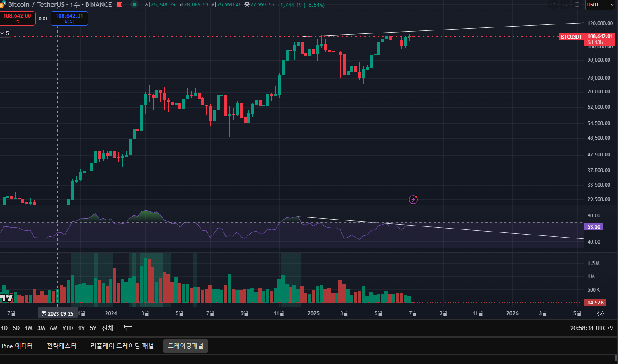Click the 2026 time axis label
Viewport: 618px width, 364px height.
[x=512, y=313]
